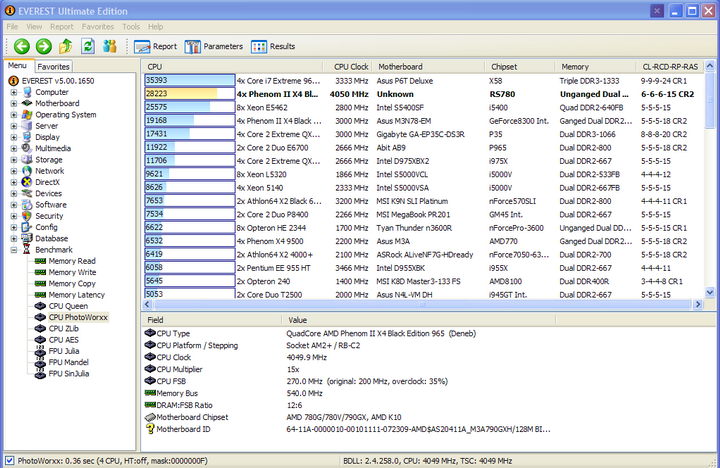
Task: Click the Storage tree icon
Action: 27,159
